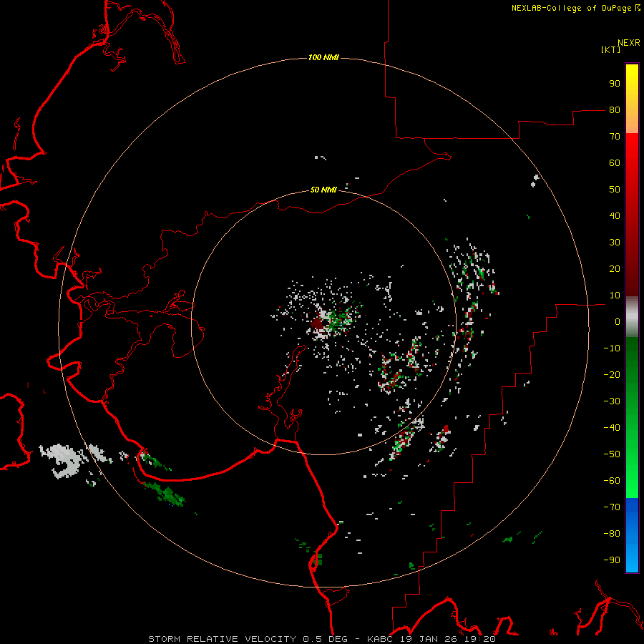Click the 50 NMI range ring label
The image size is (644, 644).
click(x=323, y=190)
